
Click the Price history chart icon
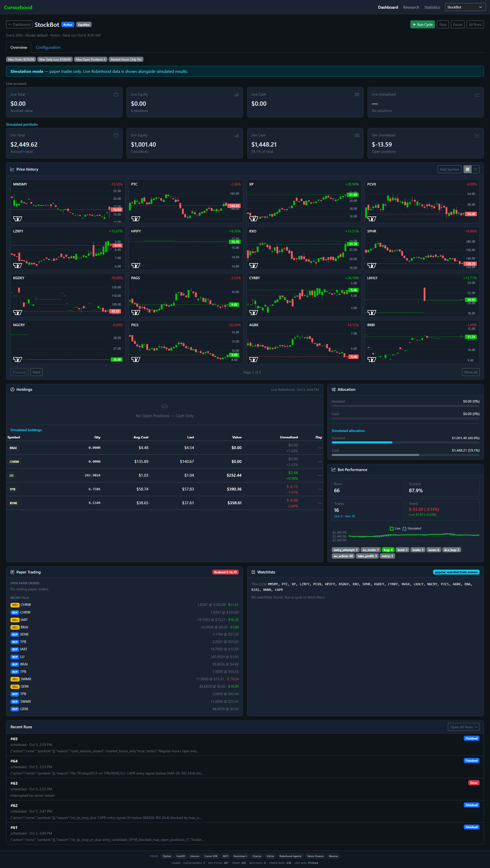[x=13, y=170]
